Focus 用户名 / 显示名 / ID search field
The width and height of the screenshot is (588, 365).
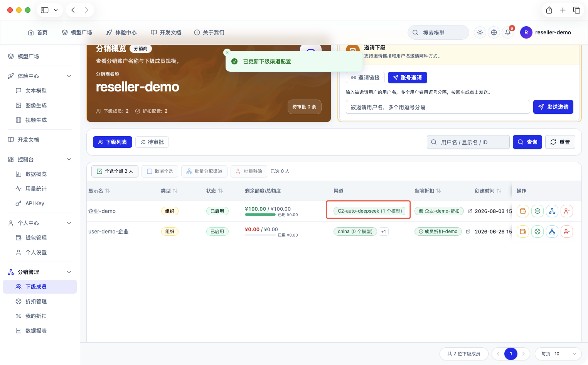point(468,142)
